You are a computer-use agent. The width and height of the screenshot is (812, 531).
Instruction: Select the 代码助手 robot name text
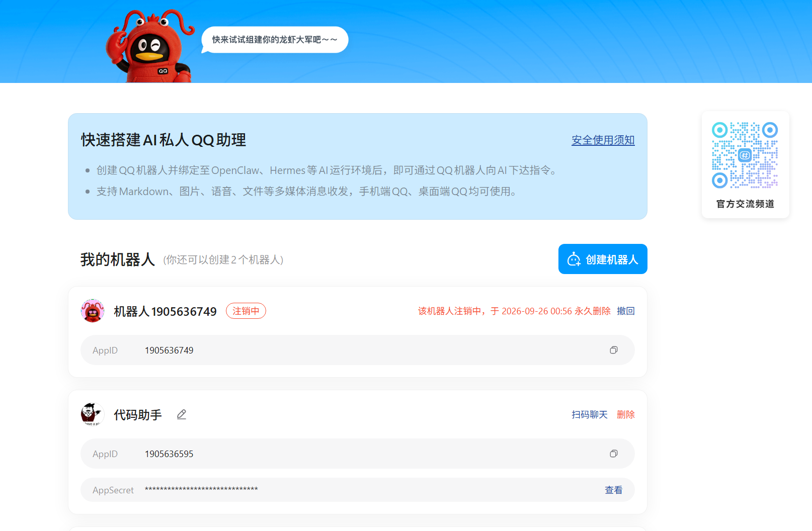[138, 415]
